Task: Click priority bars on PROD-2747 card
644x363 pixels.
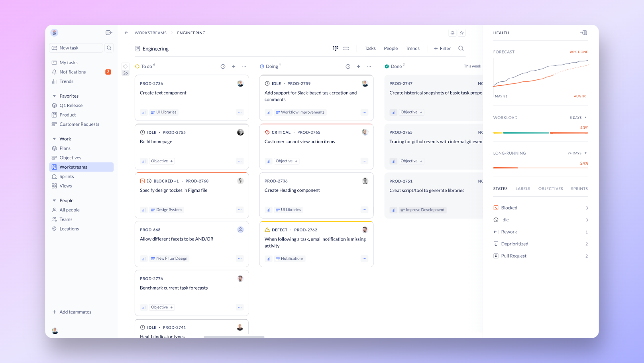Action: point(393,112)
